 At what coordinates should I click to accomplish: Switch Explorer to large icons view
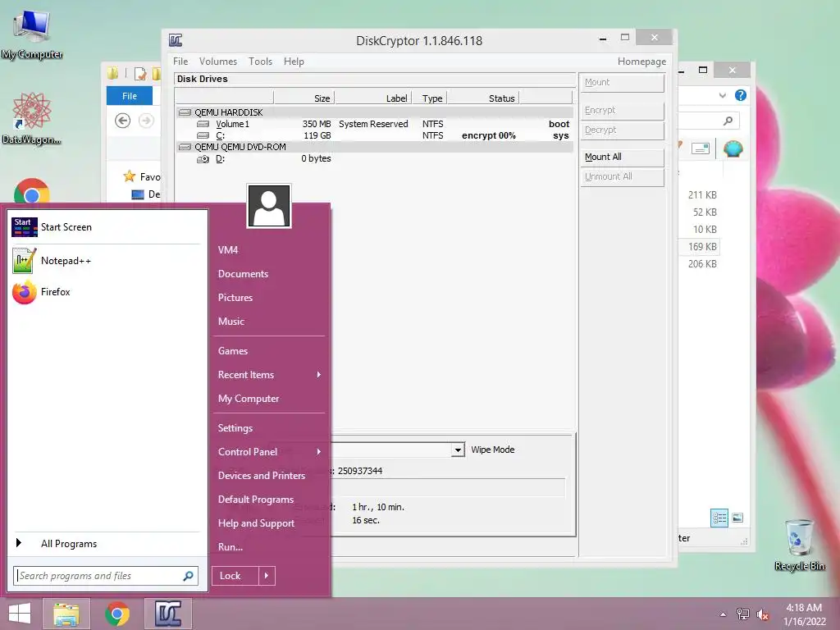point(737,518)
